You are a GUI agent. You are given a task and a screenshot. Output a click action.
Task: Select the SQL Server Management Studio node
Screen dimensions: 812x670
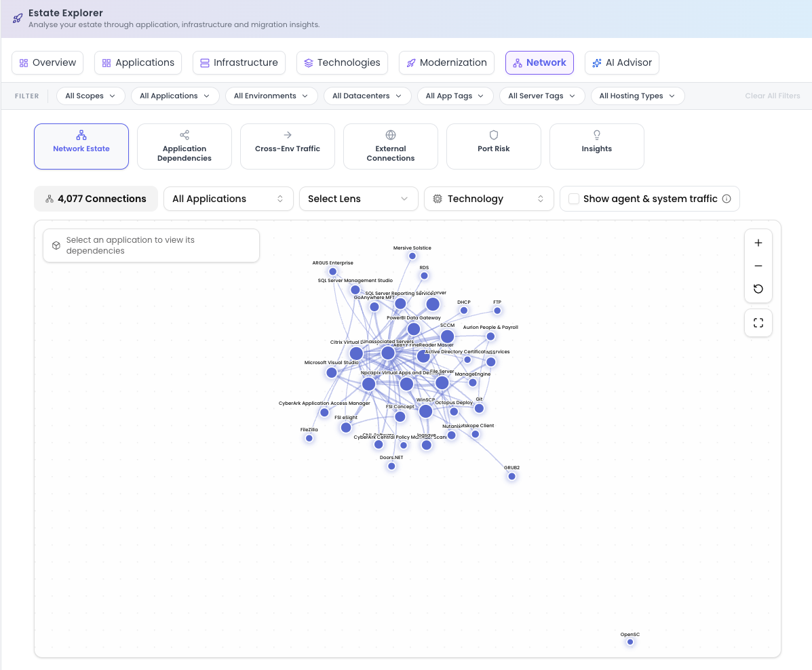[x=355, y=290]
